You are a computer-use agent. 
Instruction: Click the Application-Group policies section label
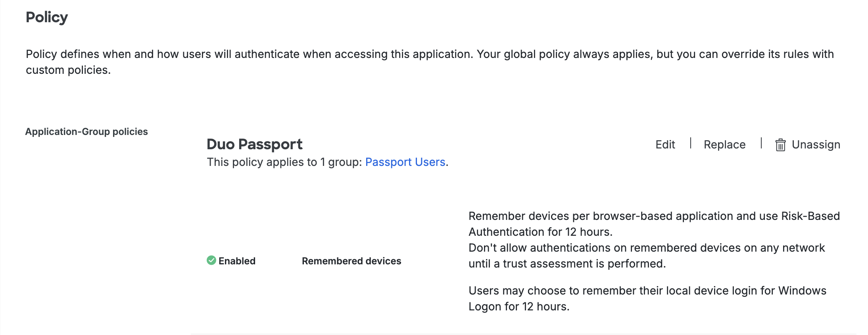(x=86, y=131)
